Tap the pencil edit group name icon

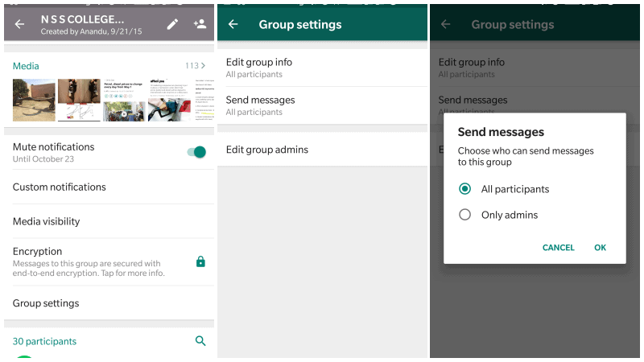pos(172,24)
